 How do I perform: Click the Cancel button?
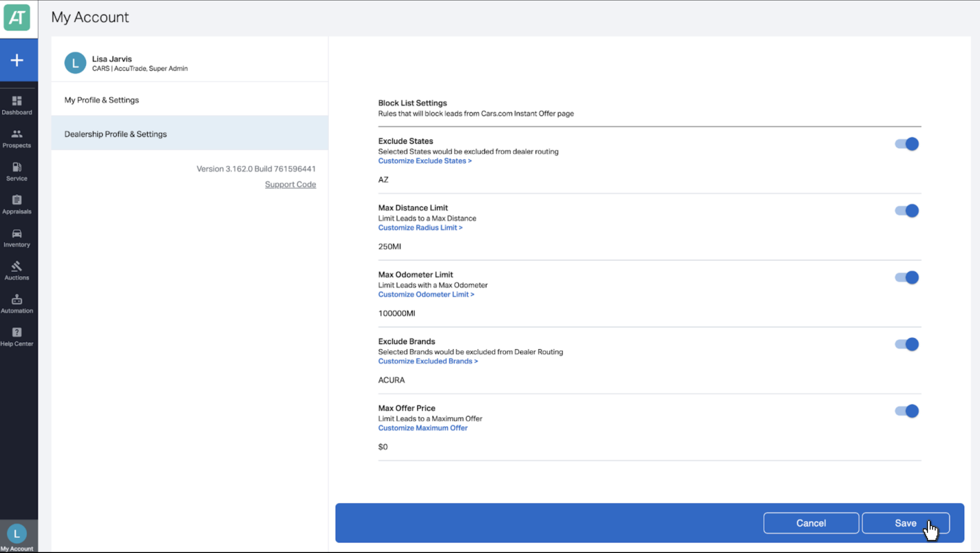pyautogui.click(x=811, y=523)
